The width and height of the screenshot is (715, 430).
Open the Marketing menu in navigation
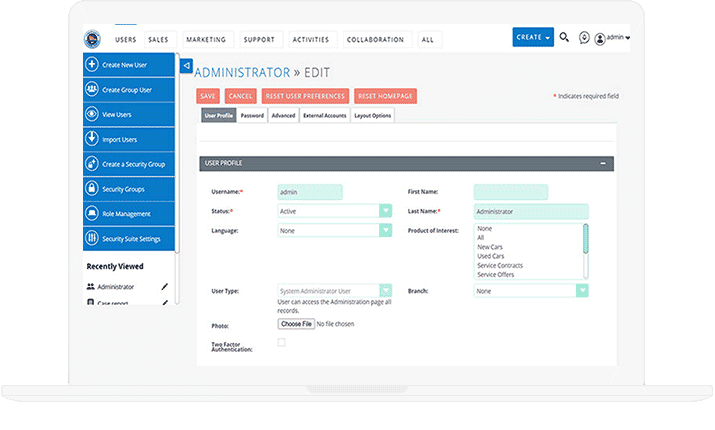(x=206, y=40)
